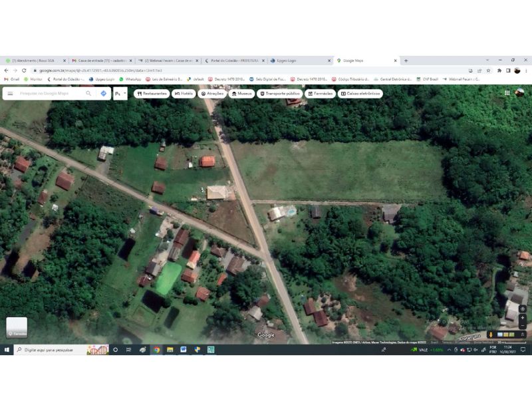Bookmark this page with the star
532x411 pixels.
pyautogui.click(x=488, y=70)
